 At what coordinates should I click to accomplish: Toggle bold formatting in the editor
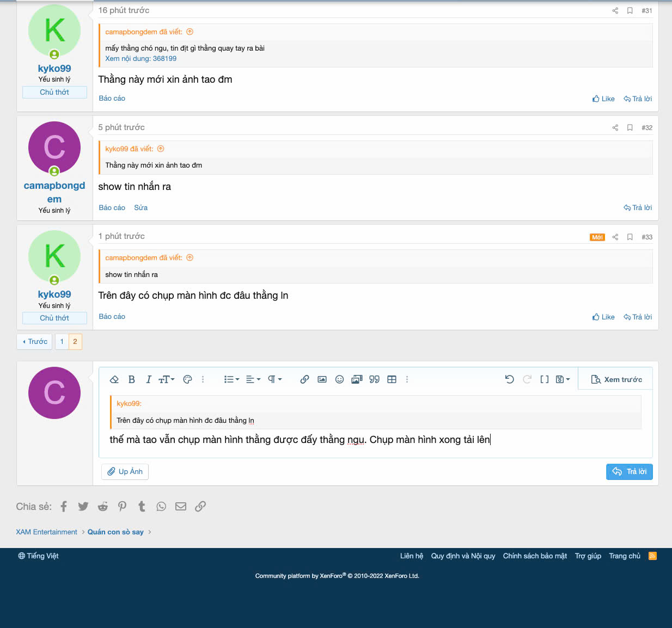click(131, 379)
